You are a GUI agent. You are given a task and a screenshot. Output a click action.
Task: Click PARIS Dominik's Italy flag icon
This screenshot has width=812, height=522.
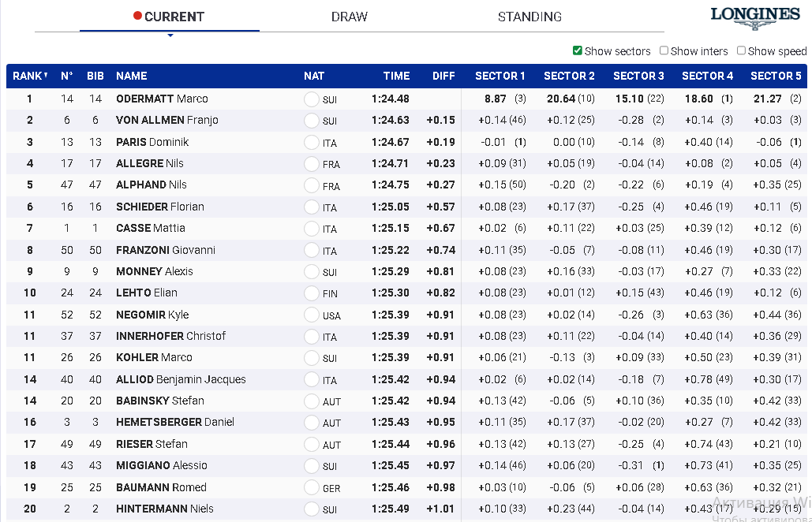(311, 143)
